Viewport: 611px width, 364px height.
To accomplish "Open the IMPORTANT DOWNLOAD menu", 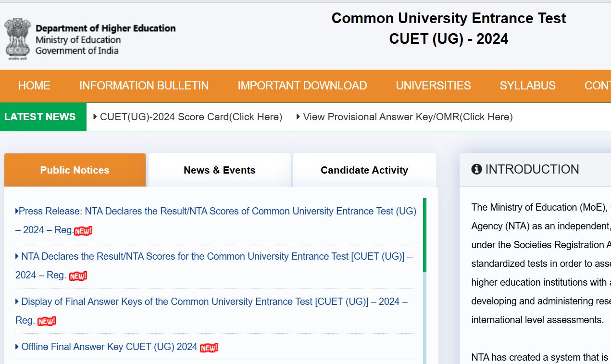I will [302, 86].
